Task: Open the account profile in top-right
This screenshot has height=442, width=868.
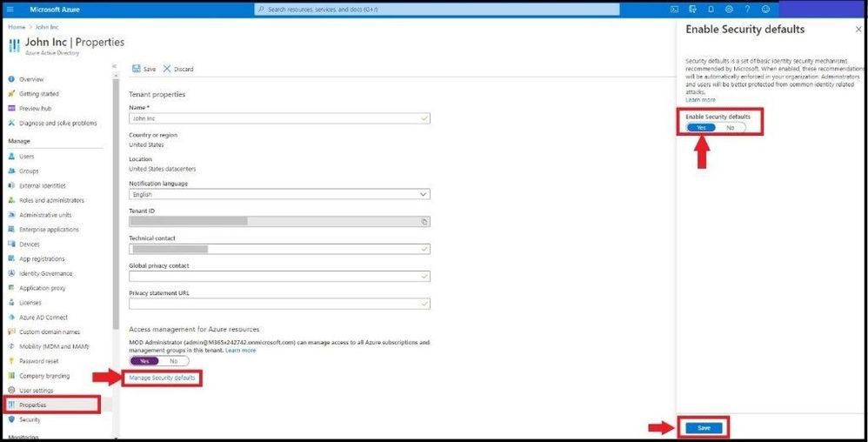Action: coord(823,9)
